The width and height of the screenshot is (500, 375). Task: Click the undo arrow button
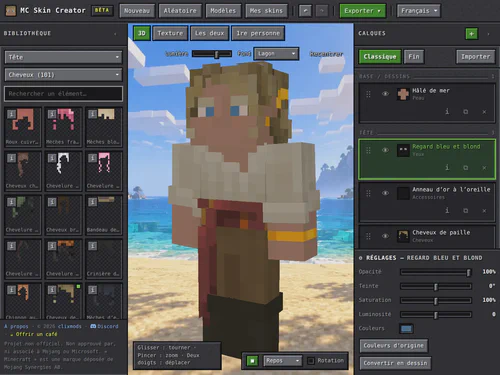coord(305,11)
